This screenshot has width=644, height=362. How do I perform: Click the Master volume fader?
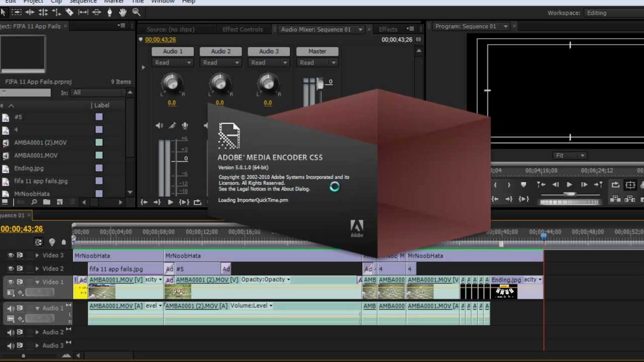click(320, 84)
